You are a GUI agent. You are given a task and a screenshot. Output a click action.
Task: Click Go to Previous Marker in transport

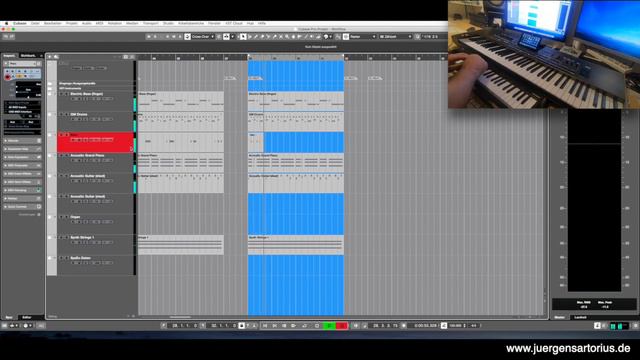265,326
